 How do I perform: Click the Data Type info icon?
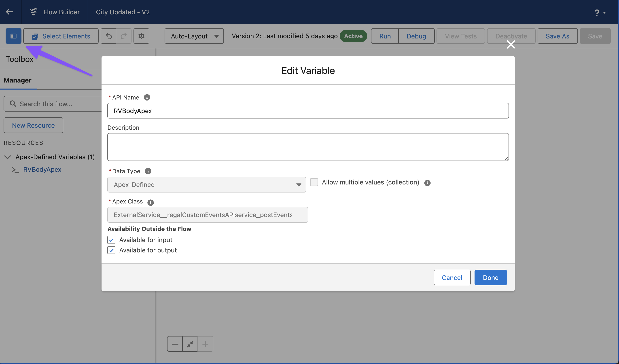coord(148,171)
